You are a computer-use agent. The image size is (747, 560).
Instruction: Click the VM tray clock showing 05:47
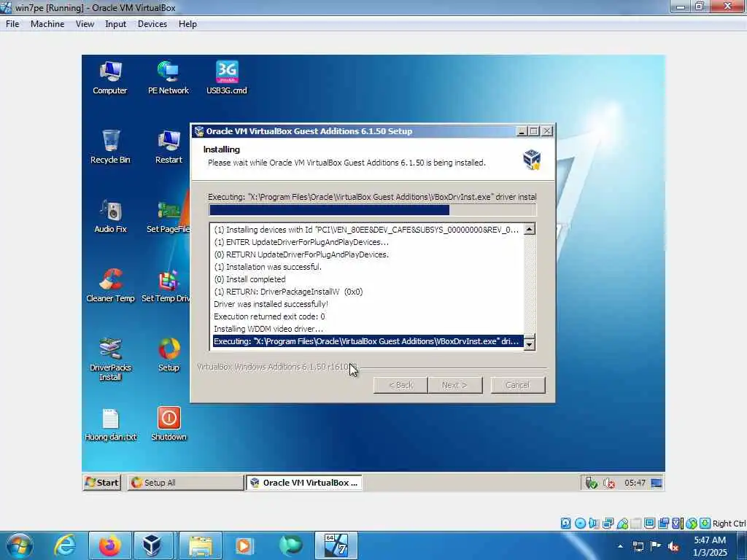(x=635, y=483)
